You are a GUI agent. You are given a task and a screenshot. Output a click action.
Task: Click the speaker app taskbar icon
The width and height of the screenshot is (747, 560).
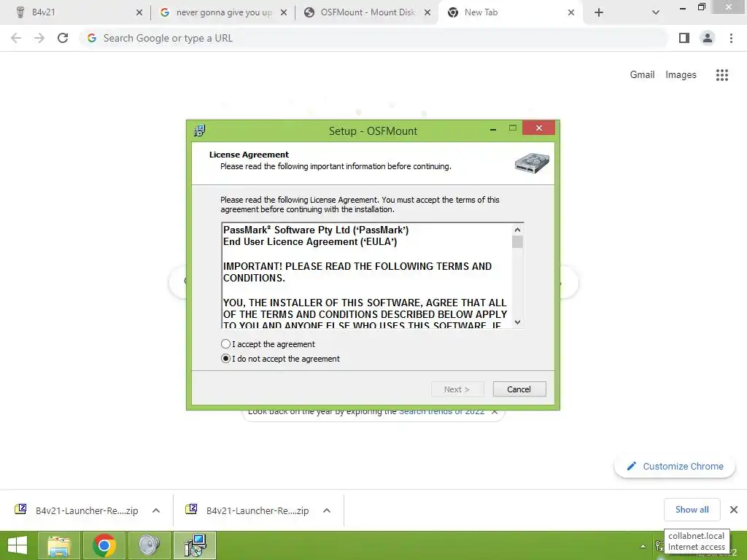pos(149,545)
